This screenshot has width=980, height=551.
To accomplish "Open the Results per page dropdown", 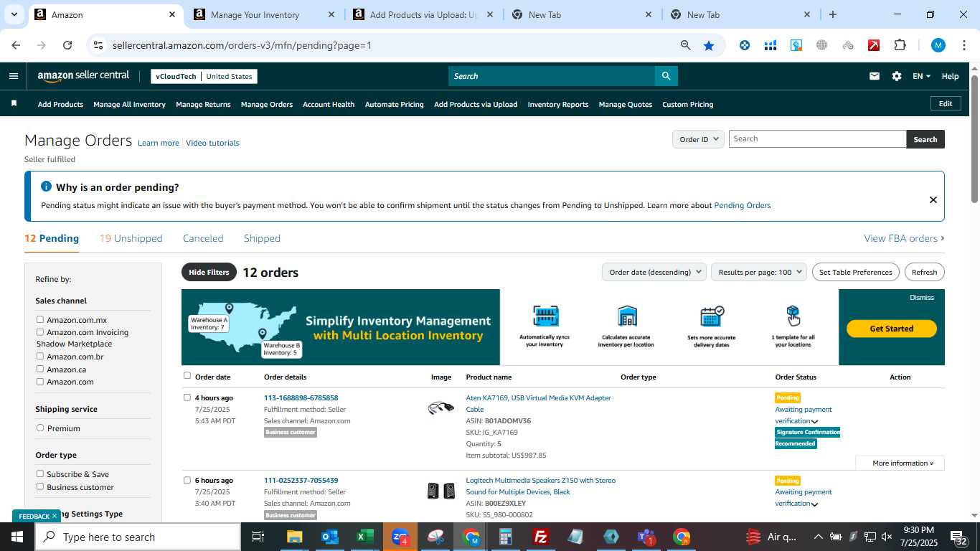I will [759, 272].
